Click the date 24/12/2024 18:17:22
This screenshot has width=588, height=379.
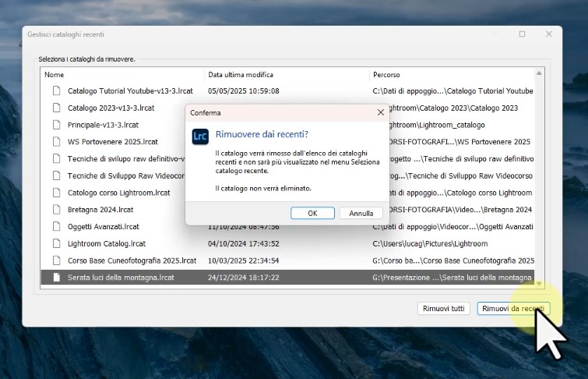(243, 277)
